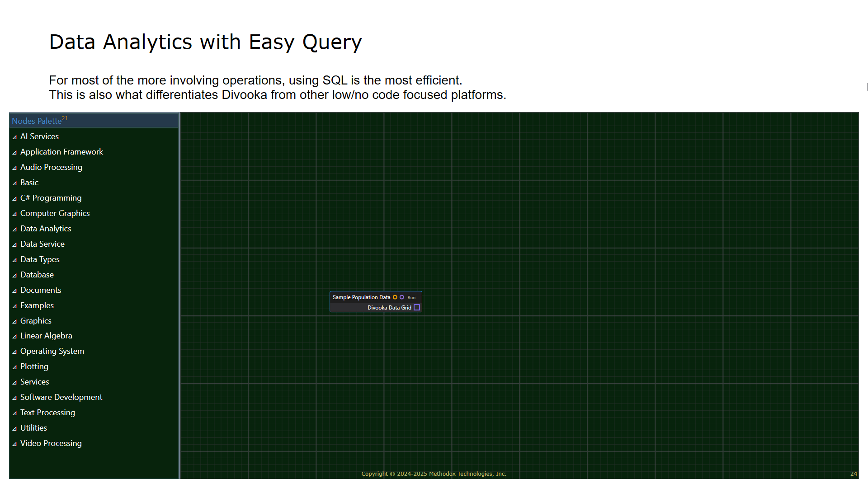The image size is (868, 488).
Task: Expand the Computer Graphics category arrow
Action: pyautogui.click(x=14, y=214)
